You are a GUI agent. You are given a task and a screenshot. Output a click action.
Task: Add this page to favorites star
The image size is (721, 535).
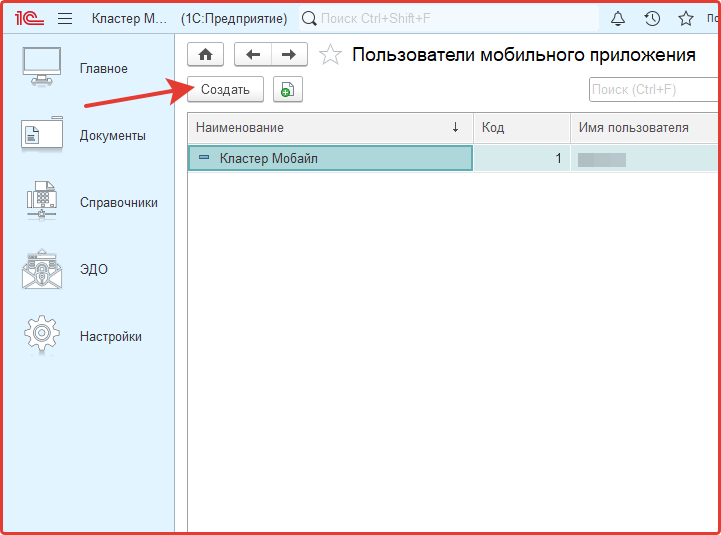(330, 55)
